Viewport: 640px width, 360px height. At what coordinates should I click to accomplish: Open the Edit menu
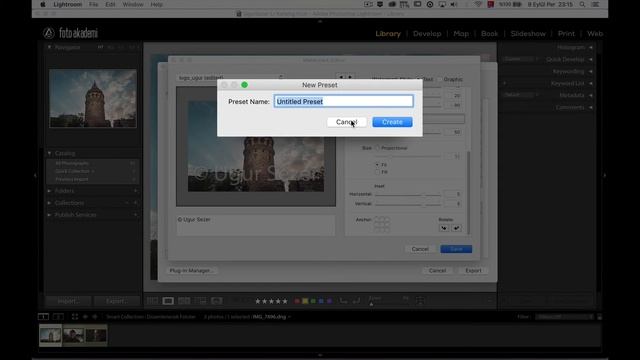[110, 4]
